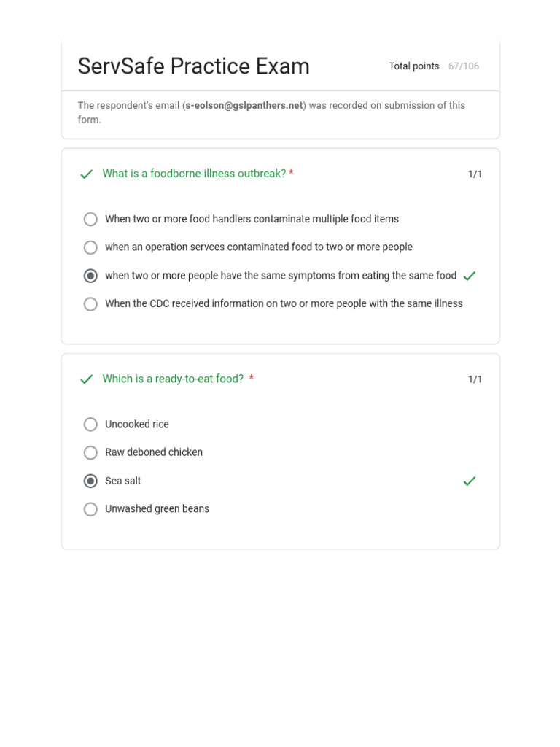Click the 'ServSafe Practice Exam' title
Screen dimensions: 560x747
point(193,66)
